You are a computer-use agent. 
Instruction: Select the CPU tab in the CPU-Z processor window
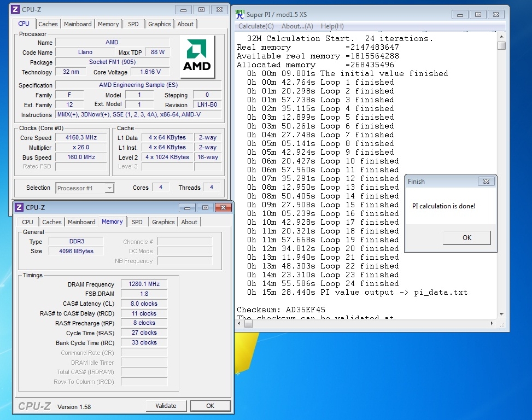click(x=24, y=24)
